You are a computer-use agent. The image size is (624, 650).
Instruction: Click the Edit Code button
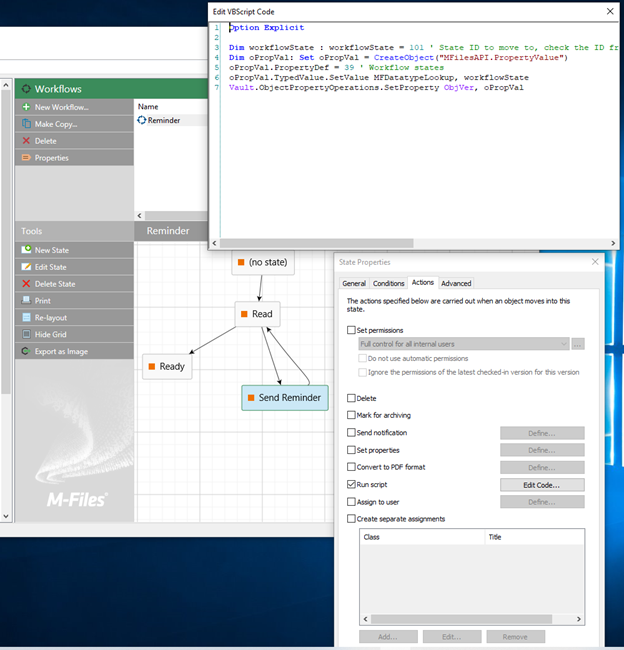pyautogui.click(x=542, y=485)
